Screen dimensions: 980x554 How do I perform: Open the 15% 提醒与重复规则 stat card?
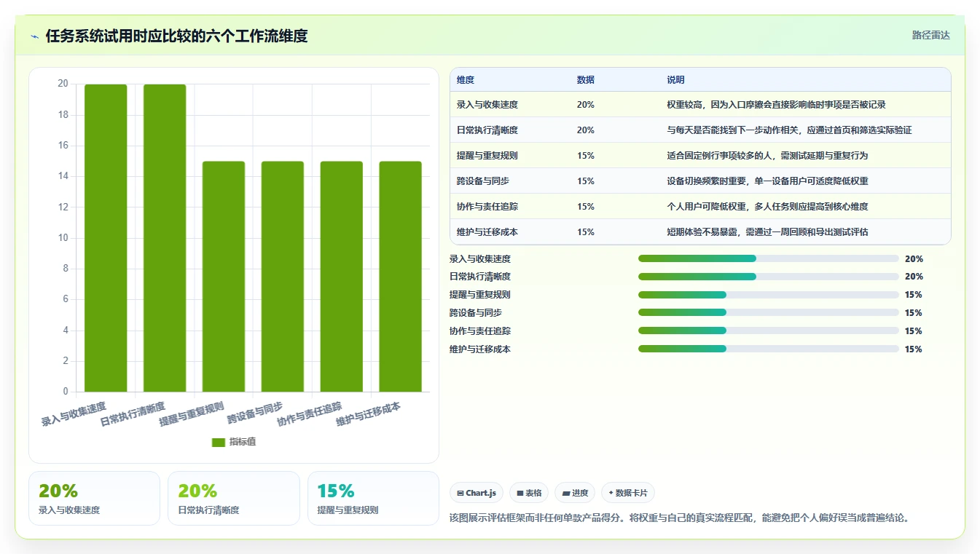pos(373,498)
